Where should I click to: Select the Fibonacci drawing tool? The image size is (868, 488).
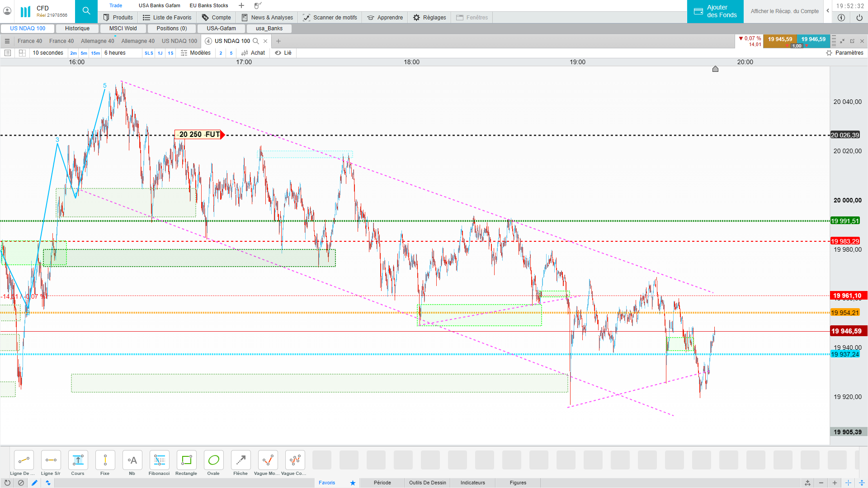tap(159, 460)
